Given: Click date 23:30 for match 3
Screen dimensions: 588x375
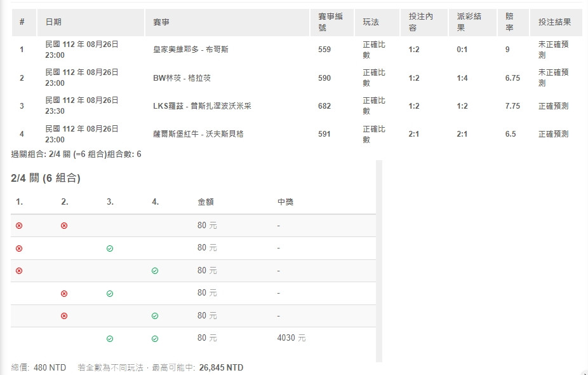Looking at the screenshot, I should [55, 111].
